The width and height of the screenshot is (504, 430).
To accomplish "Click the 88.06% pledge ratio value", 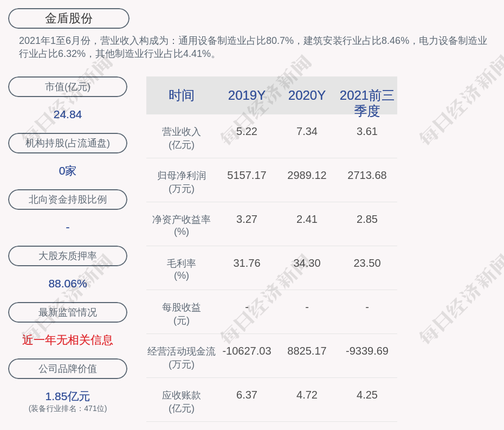I will [68, 284].
